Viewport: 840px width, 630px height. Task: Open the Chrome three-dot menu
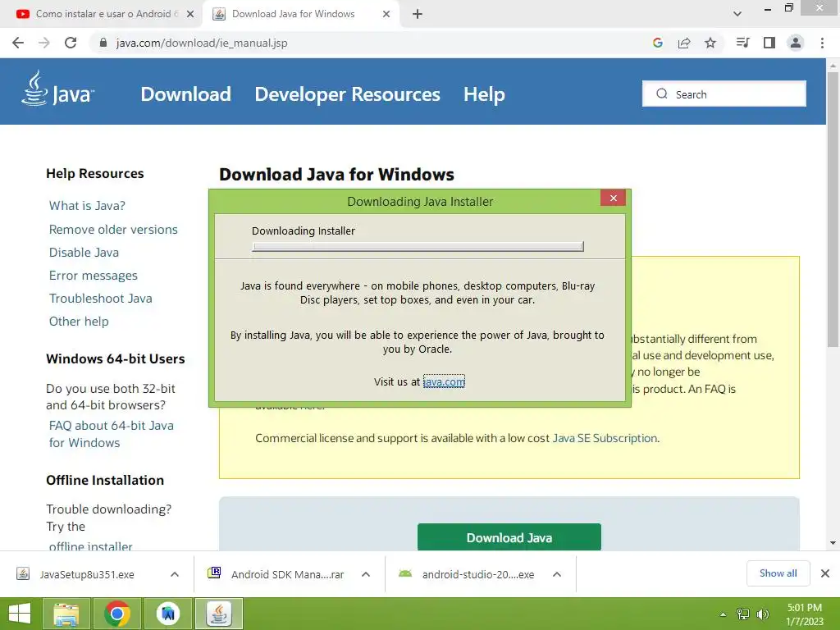822,43
